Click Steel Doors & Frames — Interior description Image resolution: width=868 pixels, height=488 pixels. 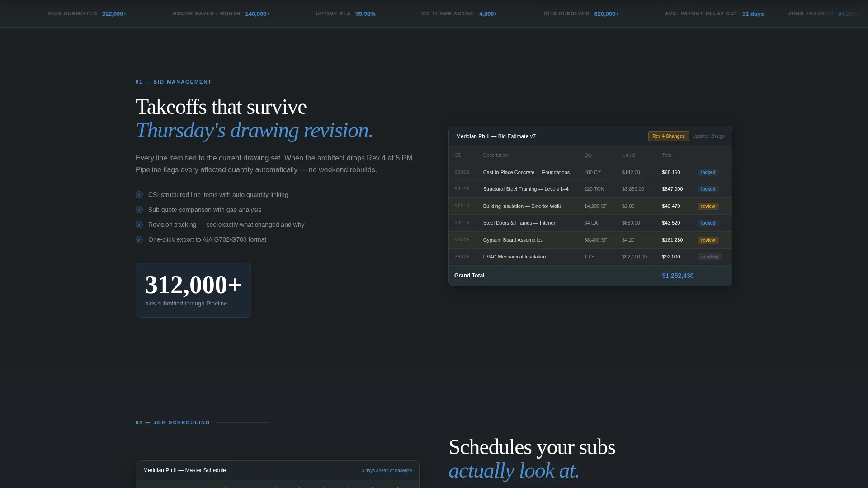click(519, 223)
